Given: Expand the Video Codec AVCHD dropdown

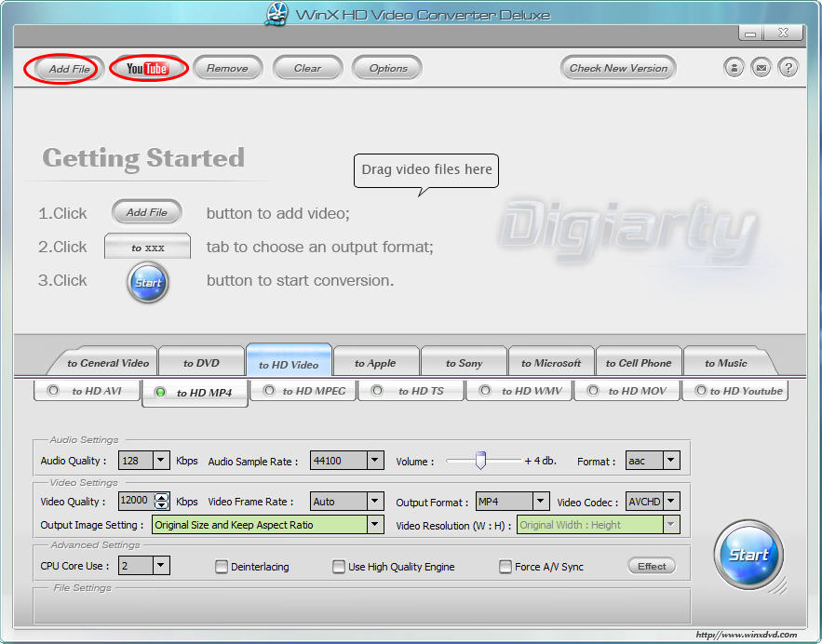Looking at the screenshot, I should click(x=671, y=502).
